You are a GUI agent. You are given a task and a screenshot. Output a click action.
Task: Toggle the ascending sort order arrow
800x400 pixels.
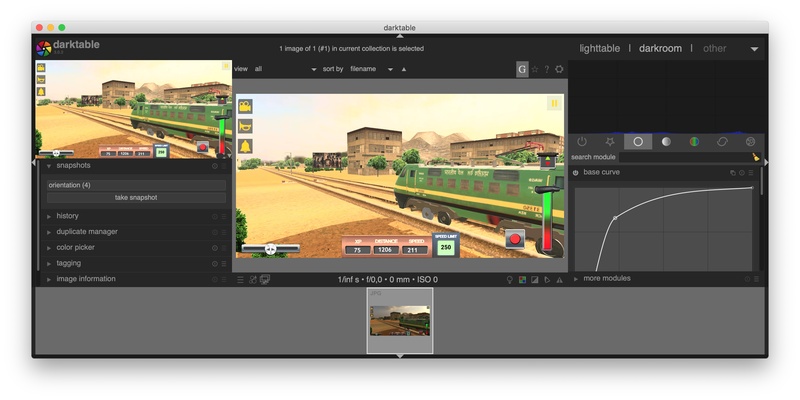(404, 69)
